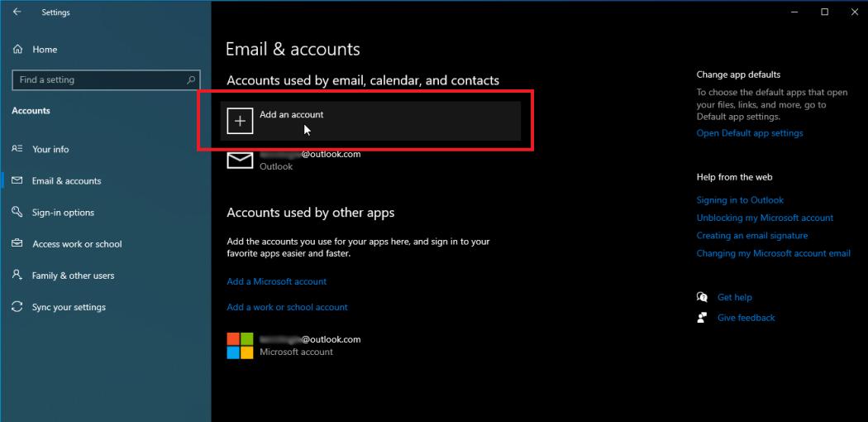Click the Family & other users icon

[x=17, y=276]
